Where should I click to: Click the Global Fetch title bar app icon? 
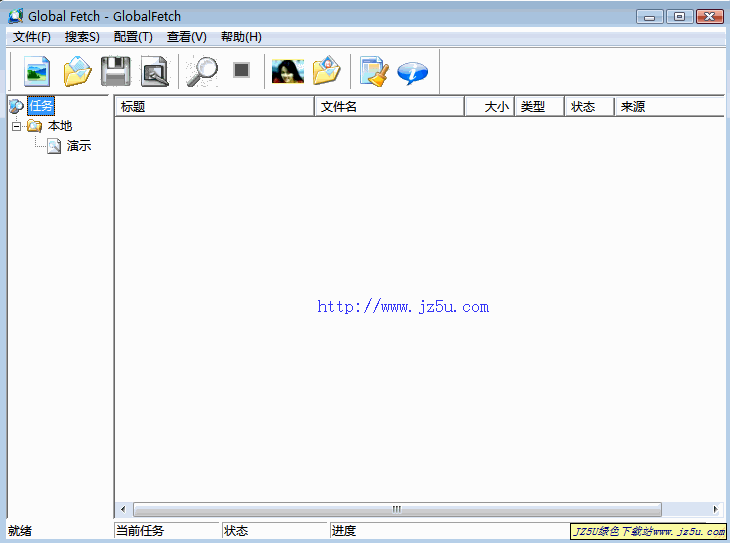(16, 16)
